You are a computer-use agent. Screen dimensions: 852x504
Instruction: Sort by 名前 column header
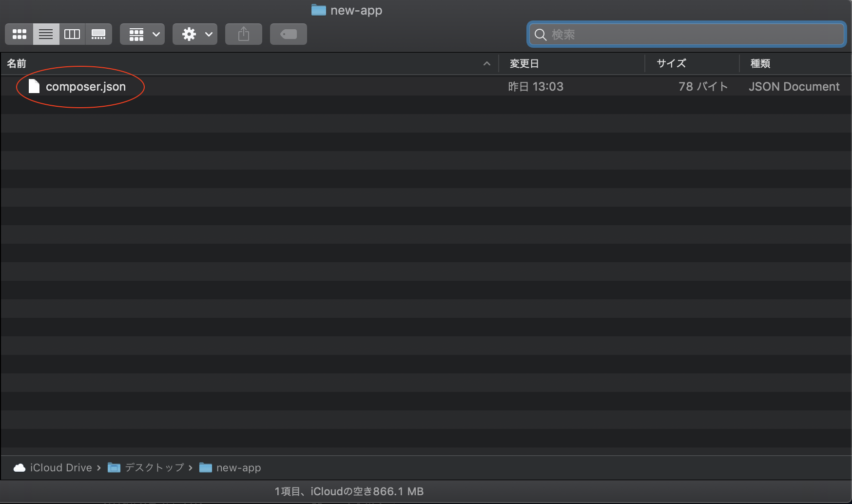tap(17, 63)
